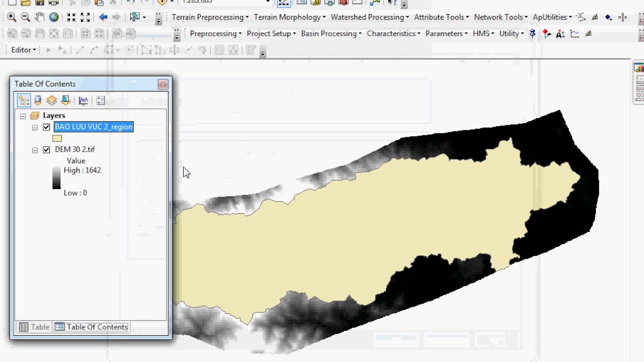Choose the Select Features tool
Viewport: 644px width, 362px height.
point(134,17)
